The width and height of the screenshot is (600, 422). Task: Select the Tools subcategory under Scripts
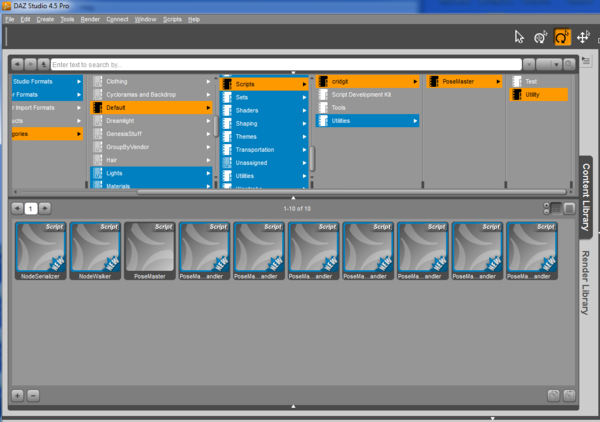click(367, 108)
